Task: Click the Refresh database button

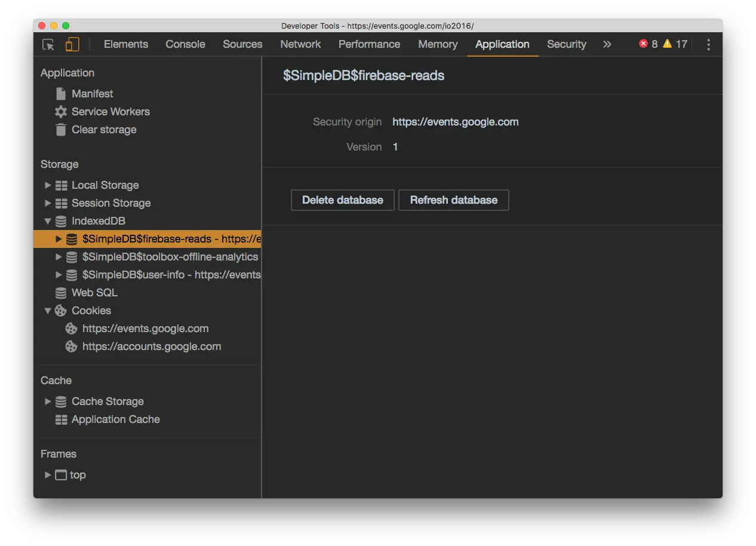Action: [x=454, y=200]
